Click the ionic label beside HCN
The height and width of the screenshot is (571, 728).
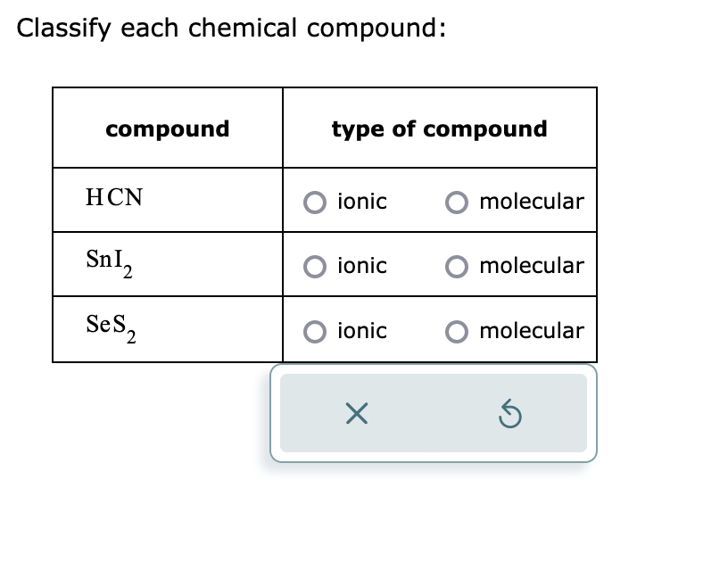point(360,203)
